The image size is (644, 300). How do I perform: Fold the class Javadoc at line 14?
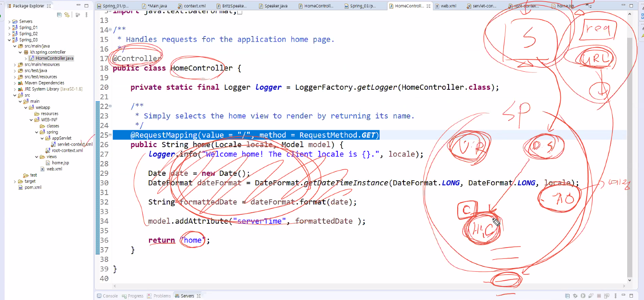click(110, 30)
